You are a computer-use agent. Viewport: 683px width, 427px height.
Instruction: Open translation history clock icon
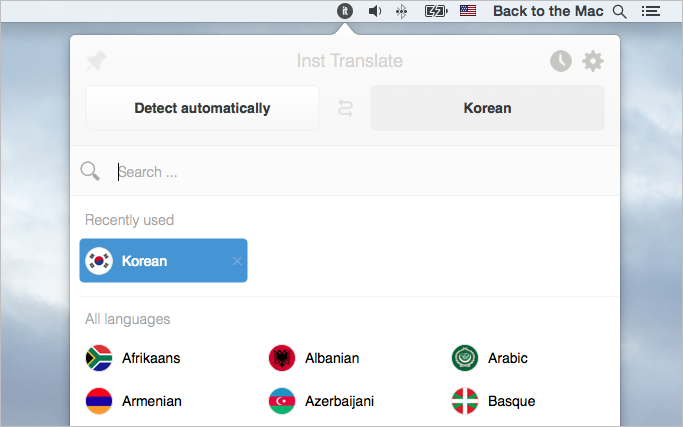(x=561, y=61)
